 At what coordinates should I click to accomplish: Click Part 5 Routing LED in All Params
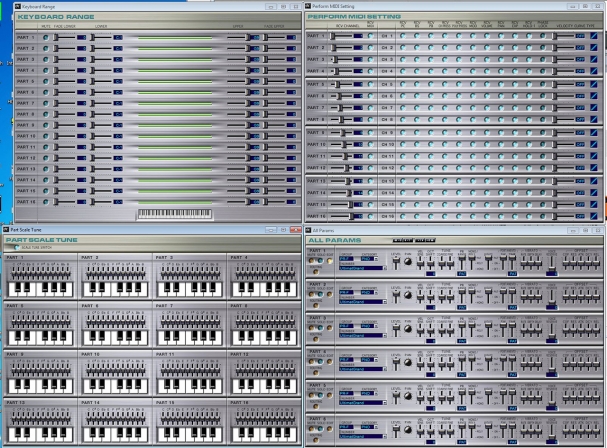point(316,406)
